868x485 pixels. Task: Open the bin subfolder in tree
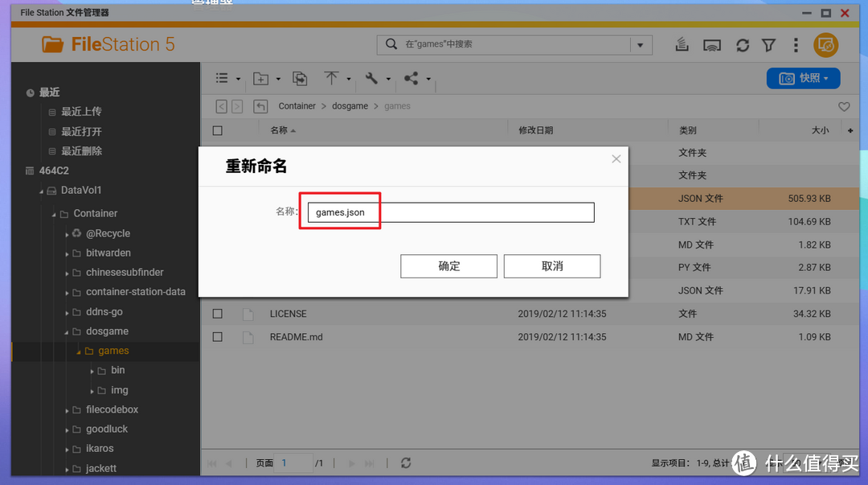tap(117, 370)
